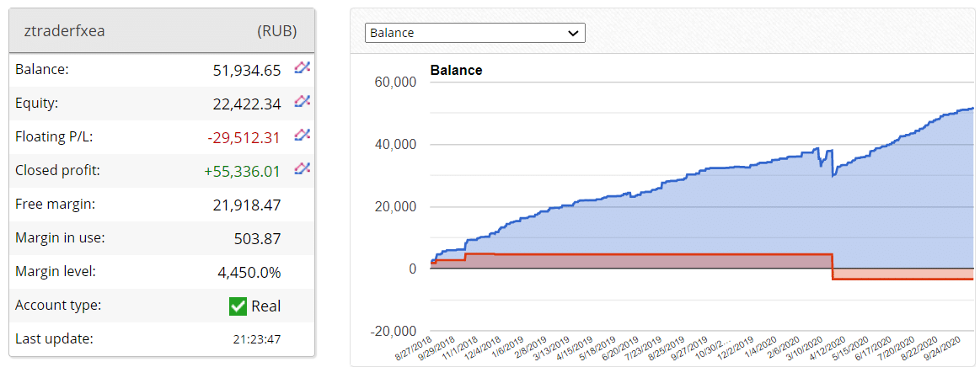Viewport: 980px width, 378px height.
Task: Click the Closed profit chart icon
Action: point(302,169)
